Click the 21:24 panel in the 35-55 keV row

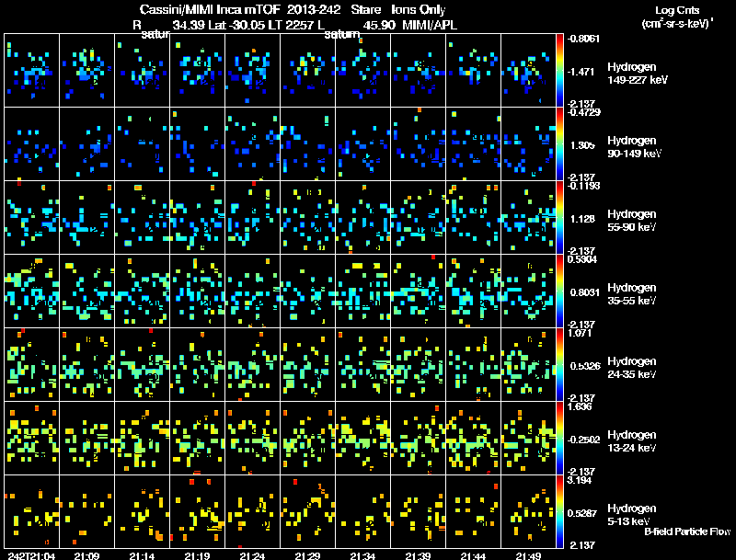(x=253, y=291)
